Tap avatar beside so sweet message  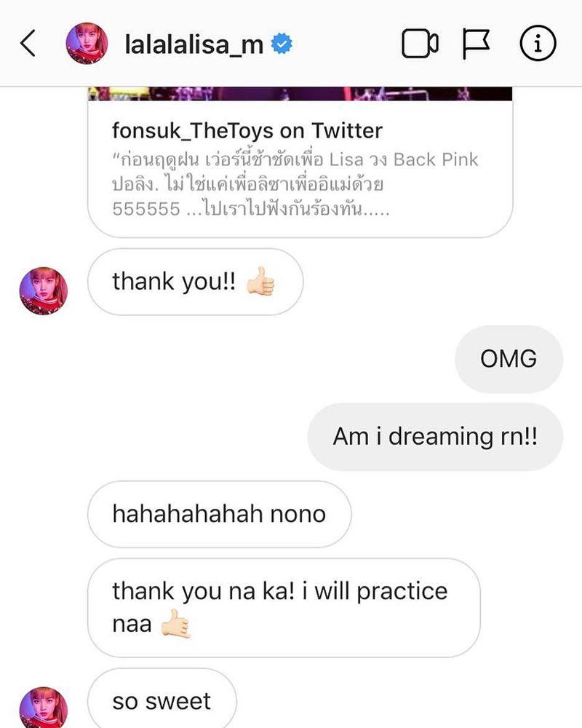pos(44,707)
